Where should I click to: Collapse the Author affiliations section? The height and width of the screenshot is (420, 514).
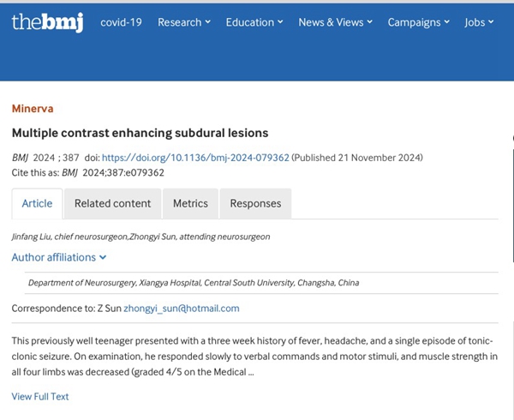pyautogui.click(x=59, y=257)
